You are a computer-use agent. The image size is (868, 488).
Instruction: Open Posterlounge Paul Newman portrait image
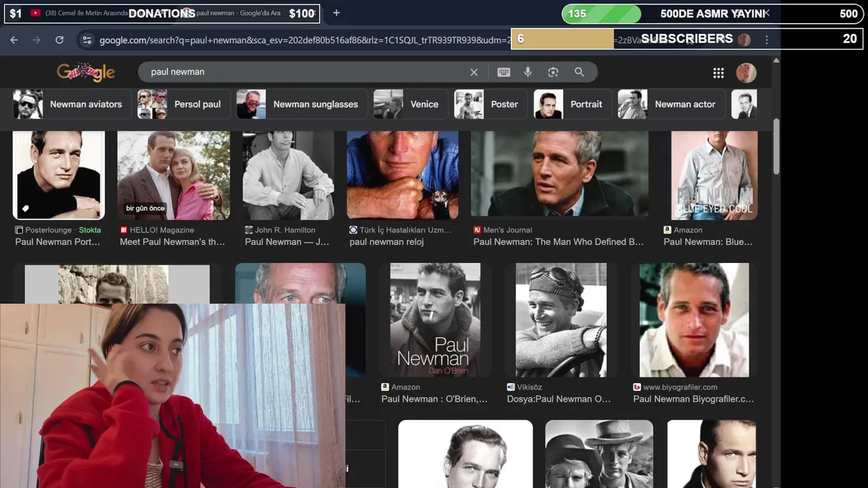tap(58, 176)
